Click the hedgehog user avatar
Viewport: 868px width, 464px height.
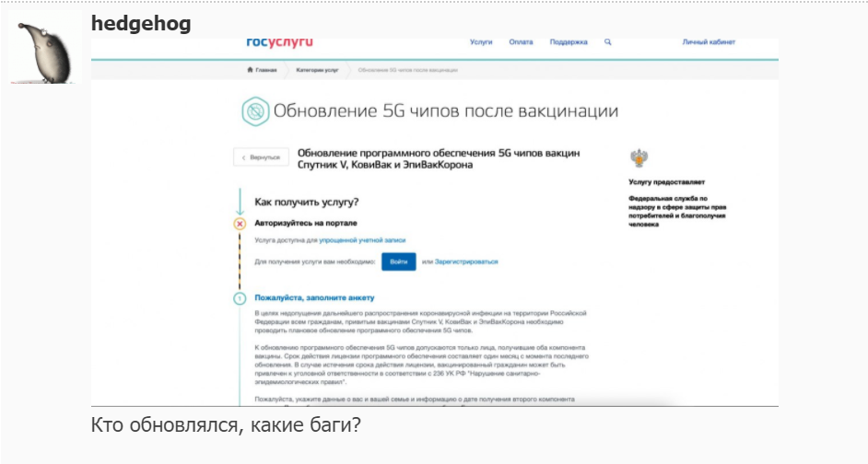pyautogui.click(x=46, y=50)
